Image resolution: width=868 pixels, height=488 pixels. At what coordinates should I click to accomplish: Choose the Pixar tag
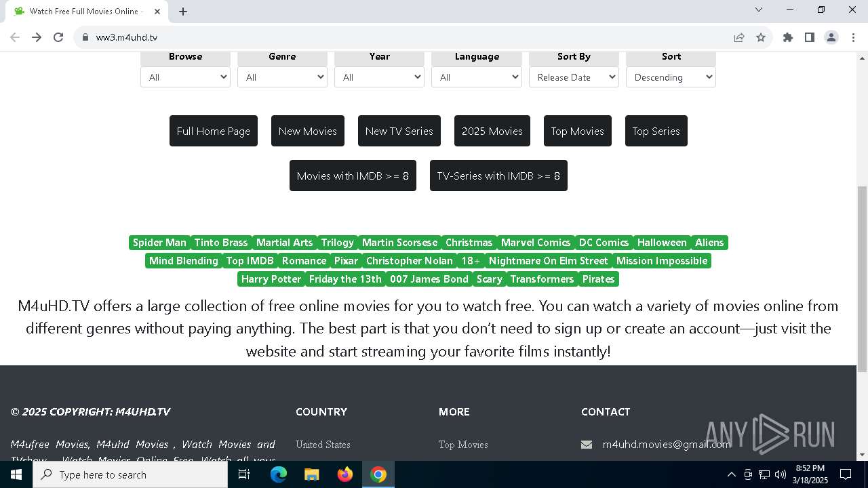[x=346, y=261]
